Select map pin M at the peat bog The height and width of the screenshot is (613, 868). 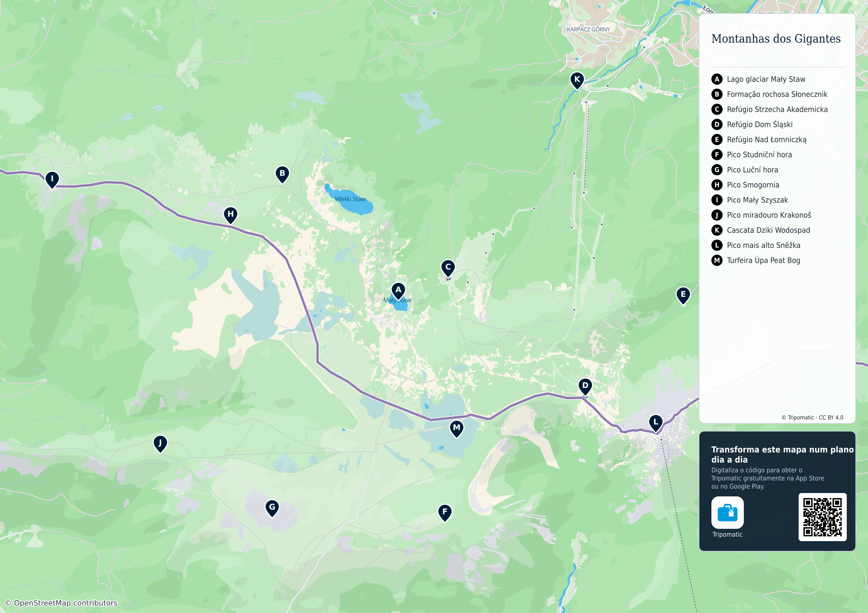457,428
